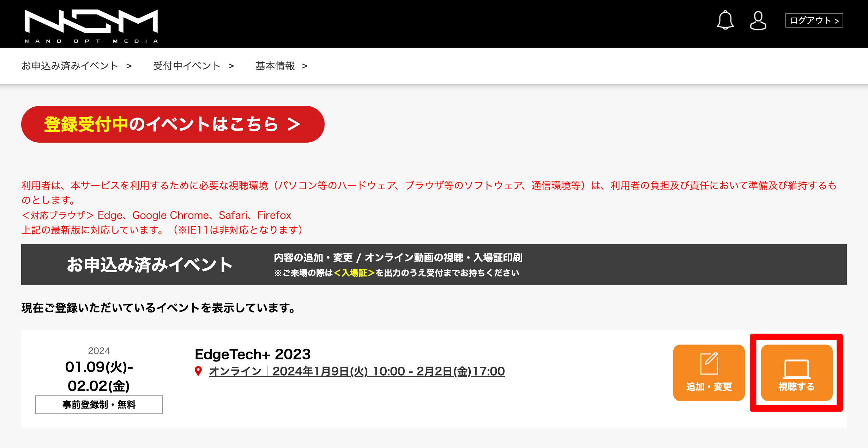This screenshot has height=448, width=868.
Task: Click the notification bell icon
Action: click(x=725, y=20)
